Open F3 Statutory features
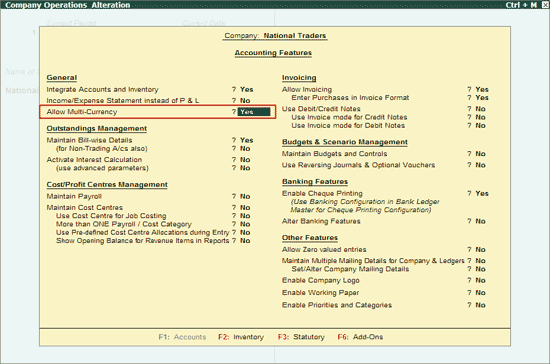Image resolution: width=550 pixels, height=364 pixels. (x=301, y=337)
